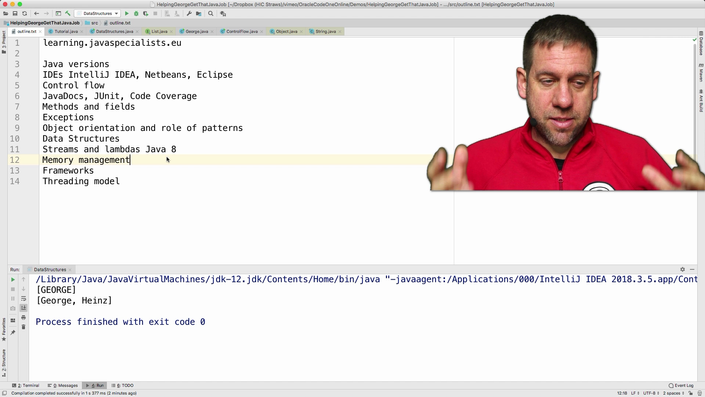Open Run panel gear settings menu
The width and height of the screenshot is (705, 397).
tap(683, 269)
